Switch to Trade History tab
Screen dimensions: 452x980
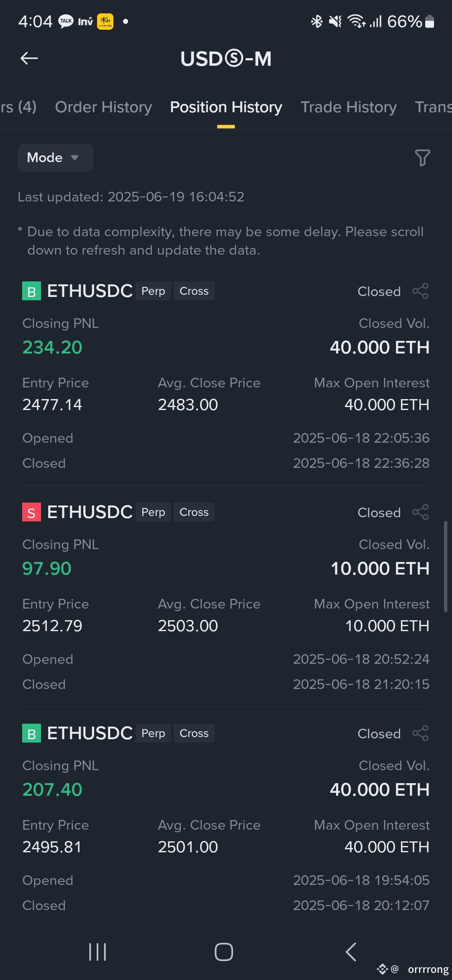point(349,107)
